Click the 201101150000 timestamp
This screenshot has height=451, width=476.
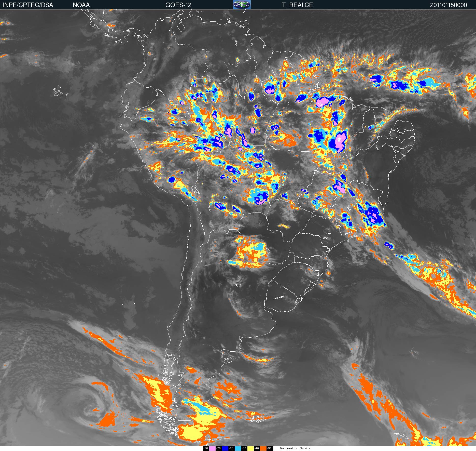pyautogui.click(x=449, y=5)
